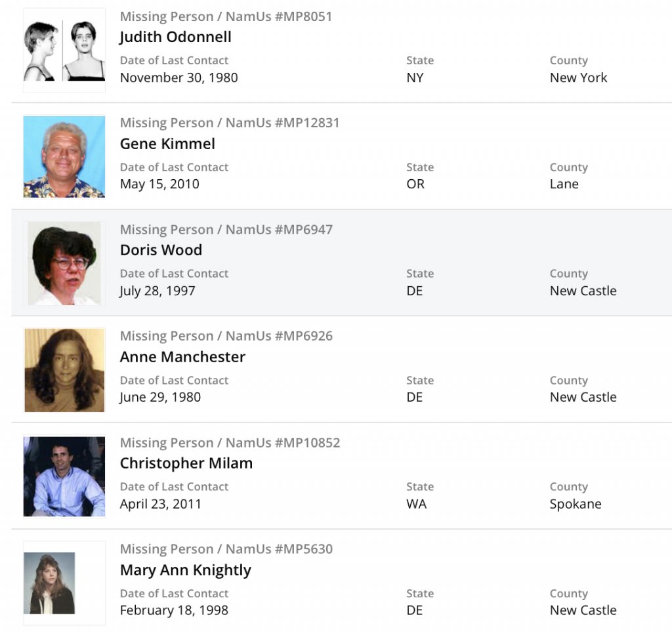Open Anne Manchester's photo thumbnail
The width and height of the screenshot is (672, 632).
(x=64, y=370)
